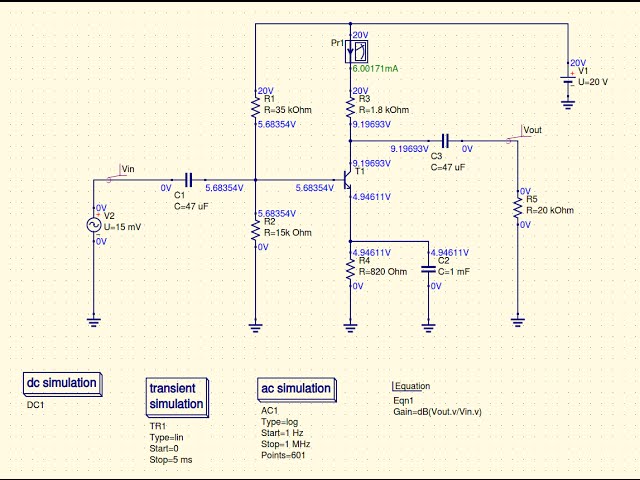Select output capacitor C3 symbol
Viewport: 640px width, 480px height.
(445, 141)
